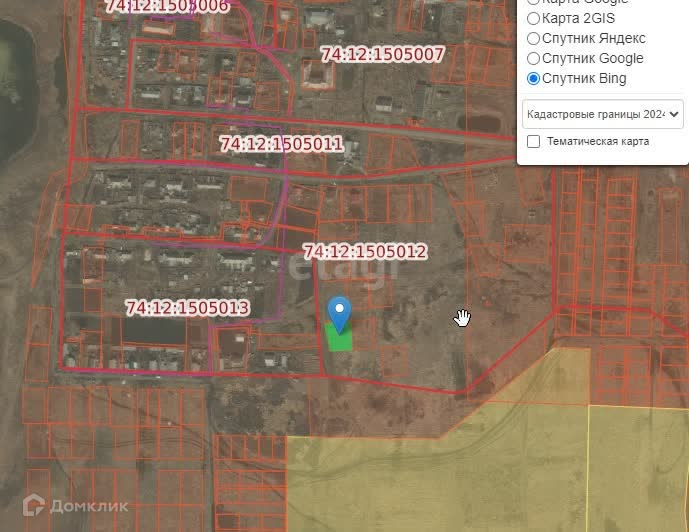Open the Кадастровые границы 2024 dropdown
689x532 pixels.
[602, 114]
